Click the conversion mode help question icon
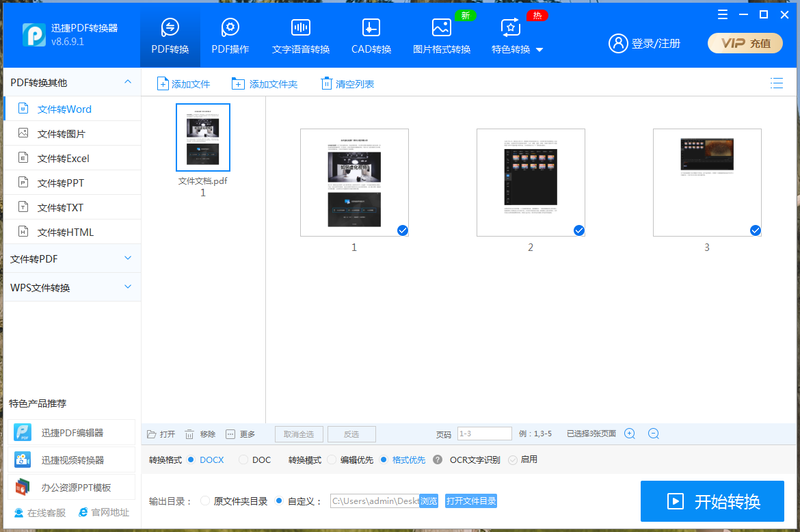800x532 pixels. click(x=437, y=460)
